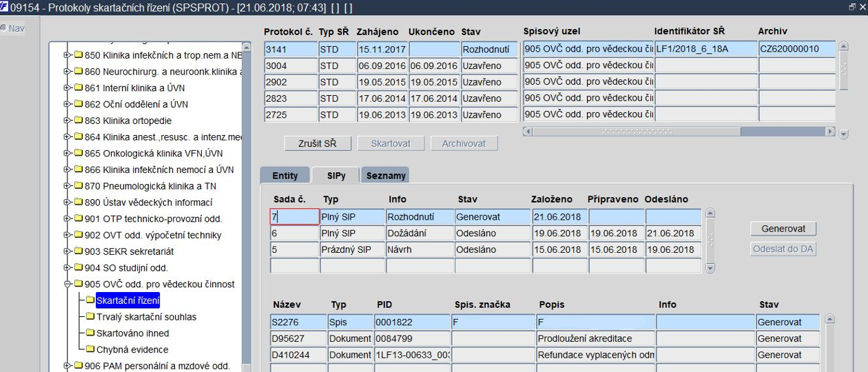Click up arrow of protocols table vertical scrollbar
This screenshot has height=372, width=868.
[844, 47]
